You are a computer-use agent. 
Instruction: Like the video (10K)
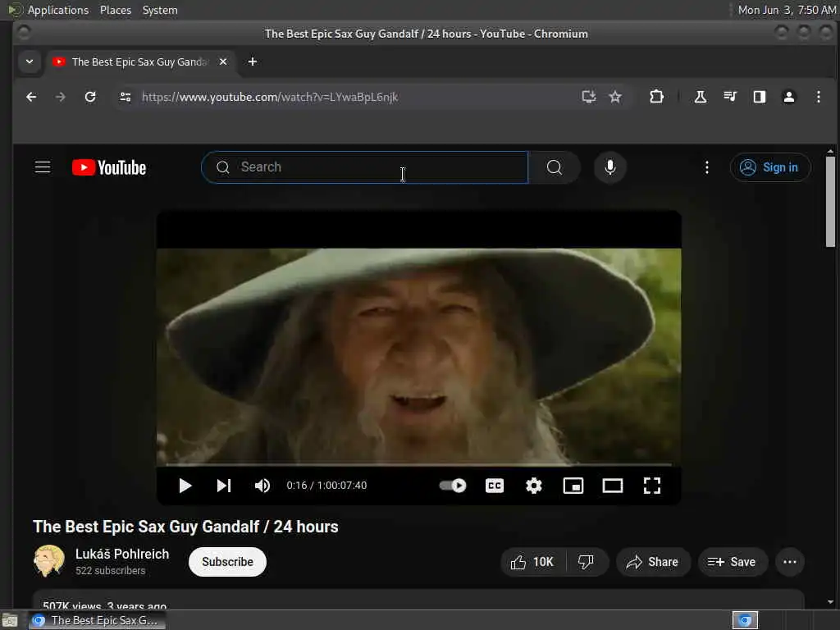(x=533, y=562)
